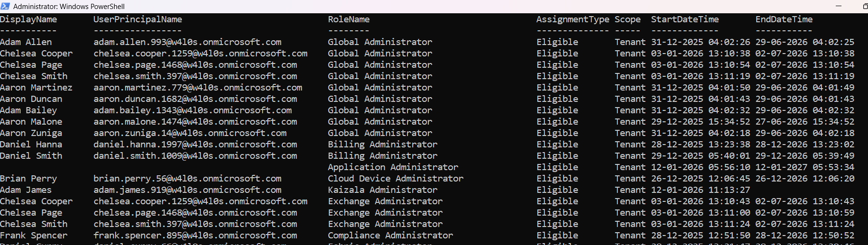Image resolution: width=868 pixels, height=245 pixels.
Task: Click the Brian Perry display name
Action: (x=28, y=179)
